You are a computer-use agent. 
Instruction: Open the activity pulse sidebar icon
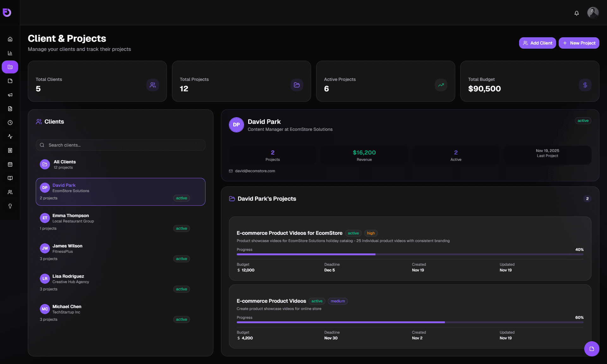pos(10,136)
